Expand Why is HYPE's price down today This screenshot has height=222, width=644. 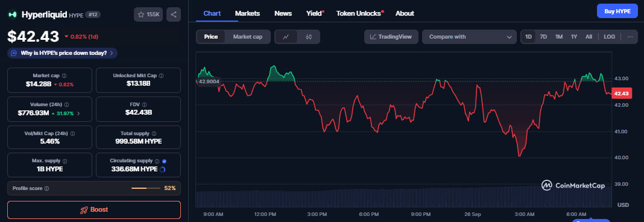pos(63,53)
